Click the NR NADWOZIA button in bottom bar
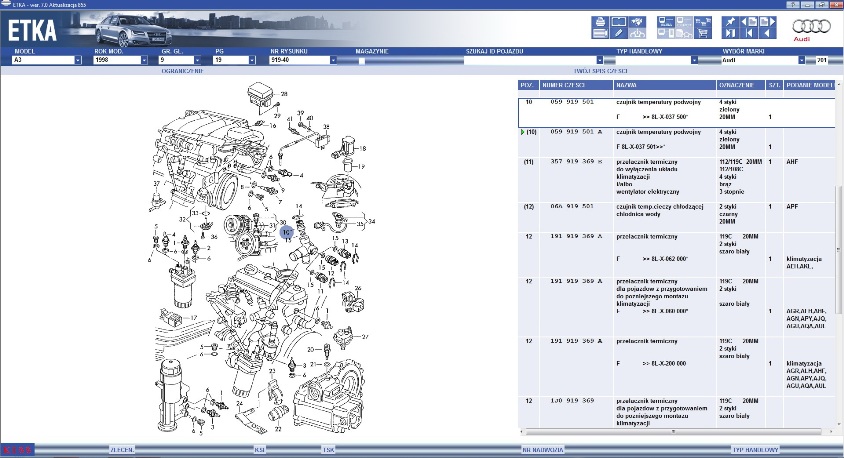The width and height of the screenshot is (844, 458). click(543, 450)
